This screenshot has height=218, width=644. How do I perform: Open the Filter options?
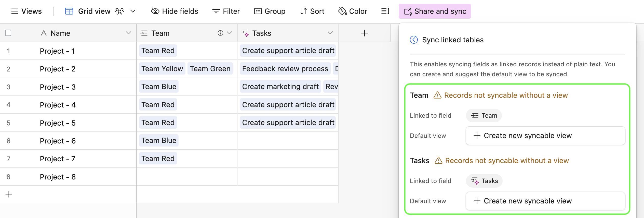[226, 11]
